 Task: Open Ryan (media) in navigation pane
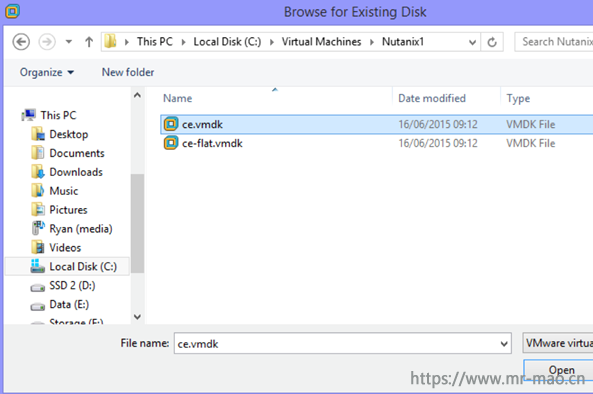(81, 229)
